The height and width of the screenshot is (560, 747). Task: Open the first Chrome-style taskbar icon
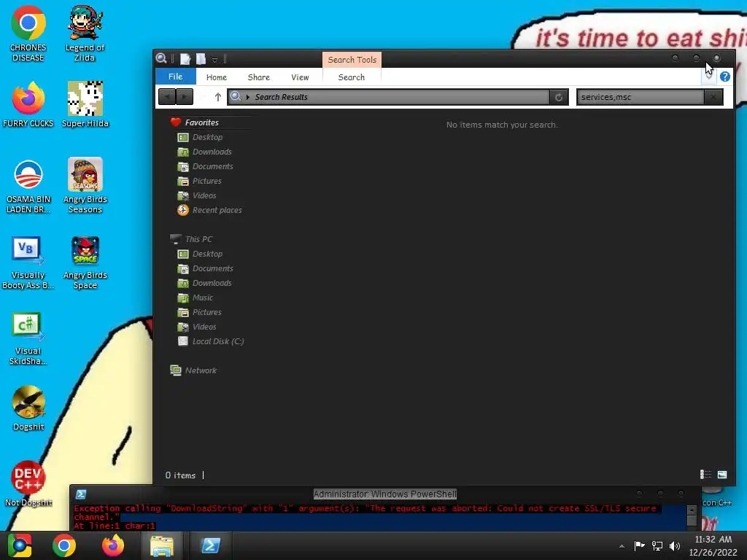pyautogui.click(x=20, y=545)
